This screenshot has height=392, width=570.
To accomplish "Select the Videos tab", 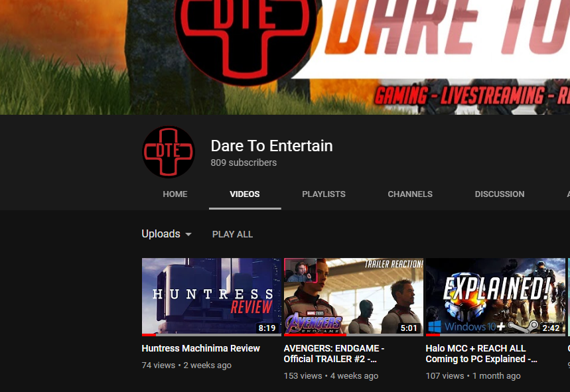I will click(245, 194).
